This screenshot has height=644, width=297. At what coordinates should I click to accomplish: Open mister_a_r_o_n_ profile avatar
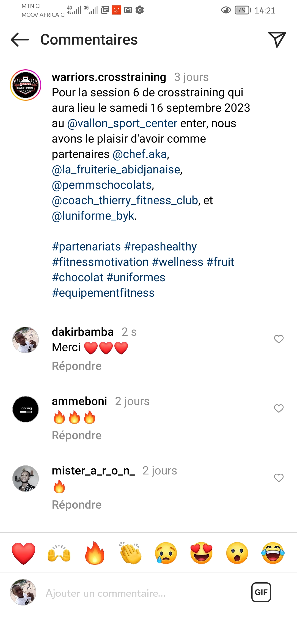tap(26, 478)
